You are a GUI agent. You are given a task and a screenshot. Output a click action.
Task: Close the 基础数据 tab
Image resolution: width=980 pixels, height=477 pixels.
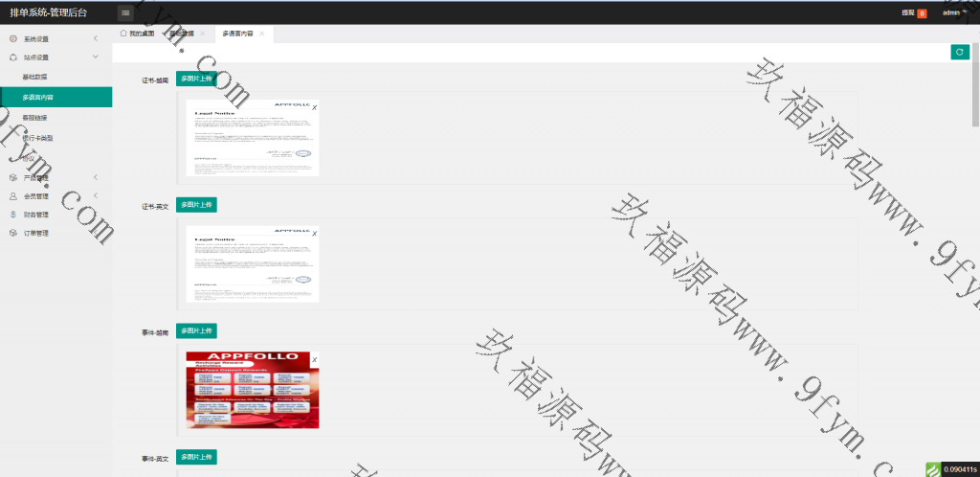(203, 34)
